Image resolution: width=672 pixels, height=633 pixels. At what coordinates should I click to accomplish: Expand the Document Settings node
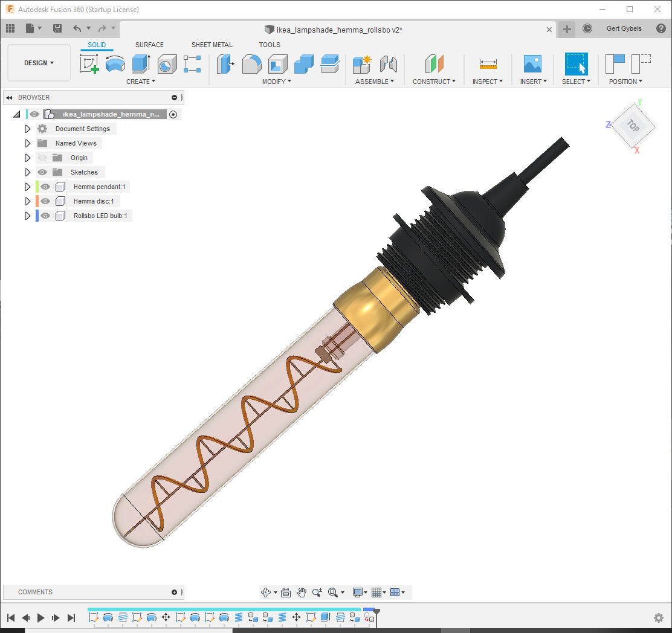click(27, 129)
